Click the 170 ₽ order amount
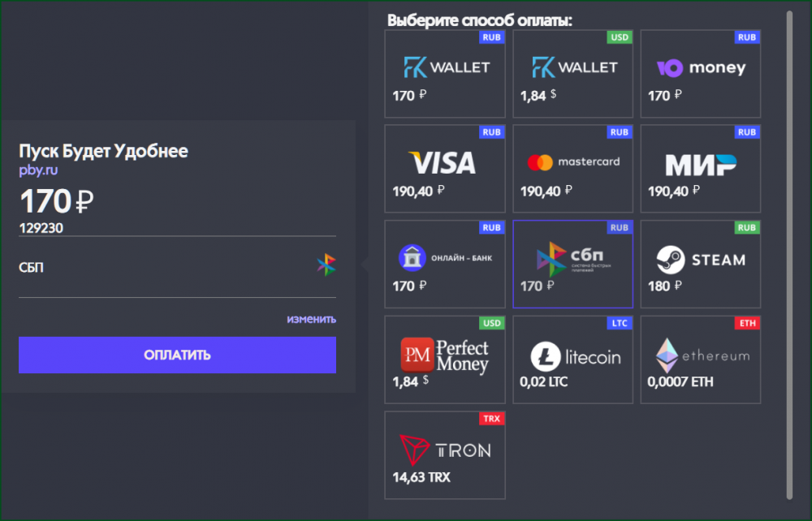This screenshot has height=521, width=812. [57, 201]
